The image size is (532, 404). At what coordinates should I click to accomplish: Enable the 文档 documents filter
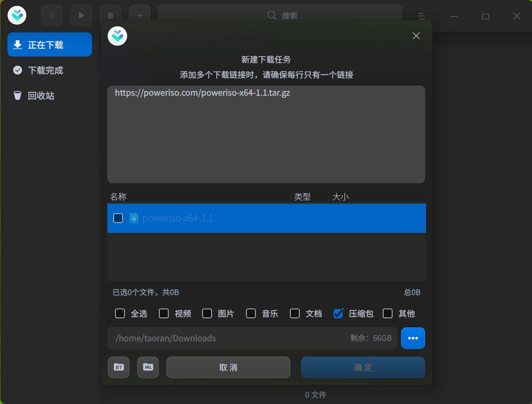coord(295,313)
